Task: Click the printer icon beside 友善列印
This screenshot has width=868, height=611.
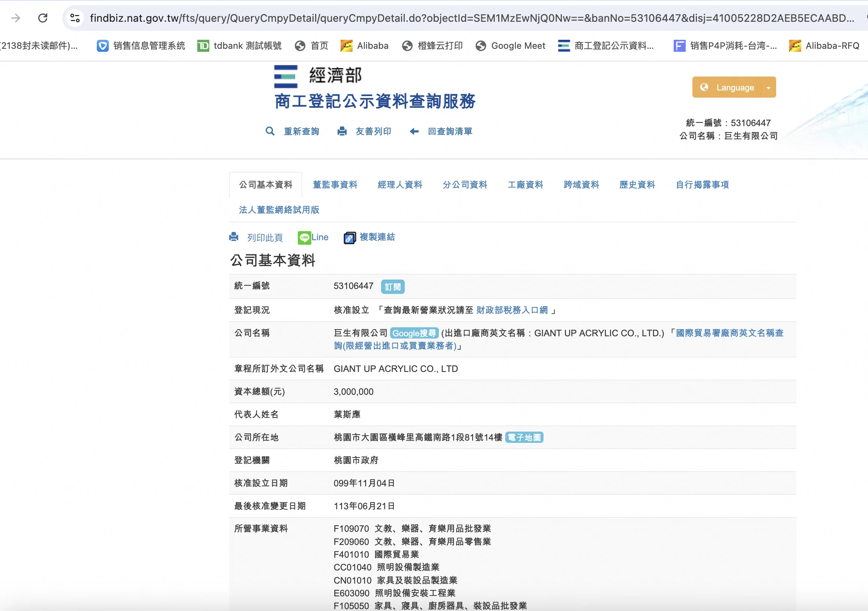Action: (342, 131)
